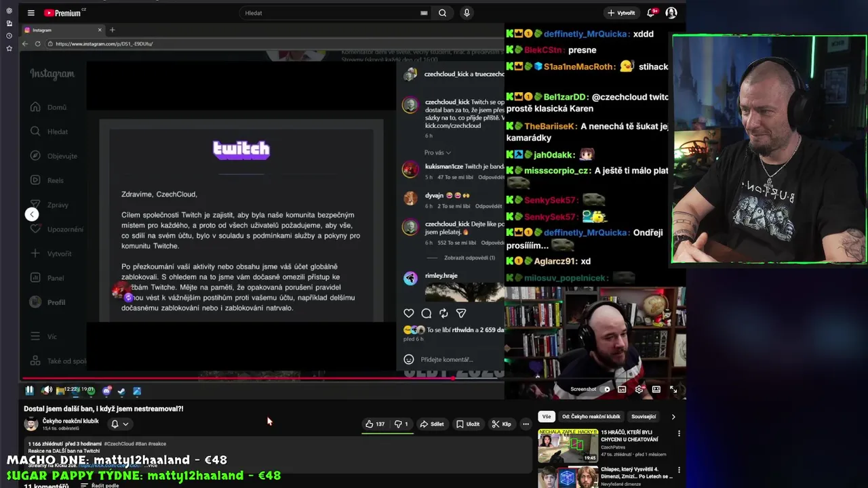
Task: Open the emoji picker beside comment field
Action: [409, 359]
